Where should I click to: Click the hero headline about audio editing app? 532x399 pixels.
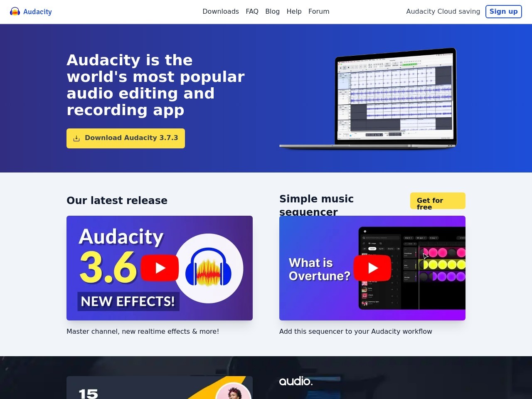[x=155, y=85]
